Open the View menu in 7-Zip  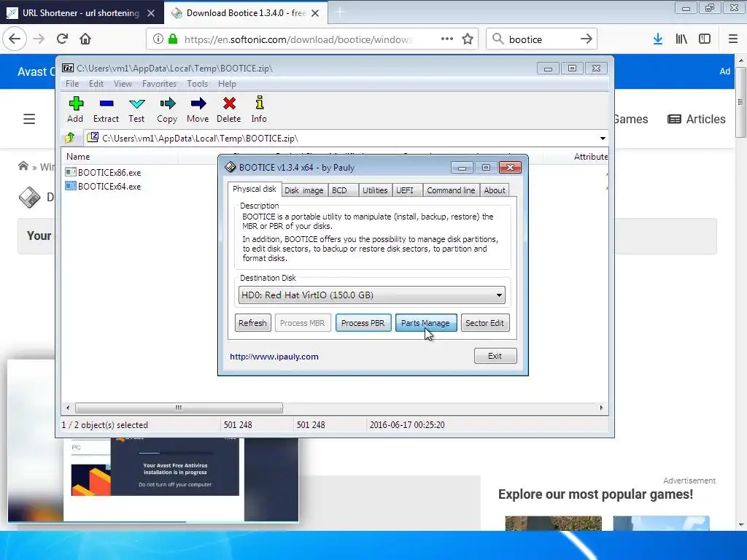123,84
